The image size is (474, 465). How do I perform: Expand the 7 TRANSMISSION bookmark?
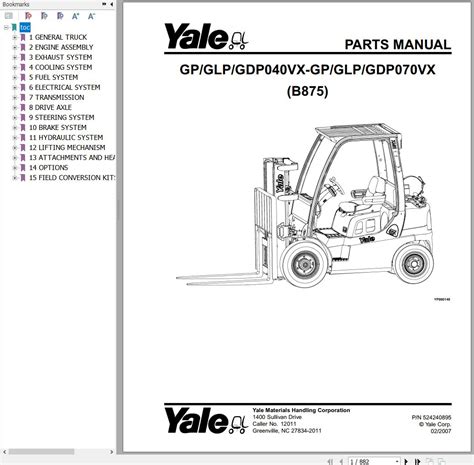coord(14,97)
